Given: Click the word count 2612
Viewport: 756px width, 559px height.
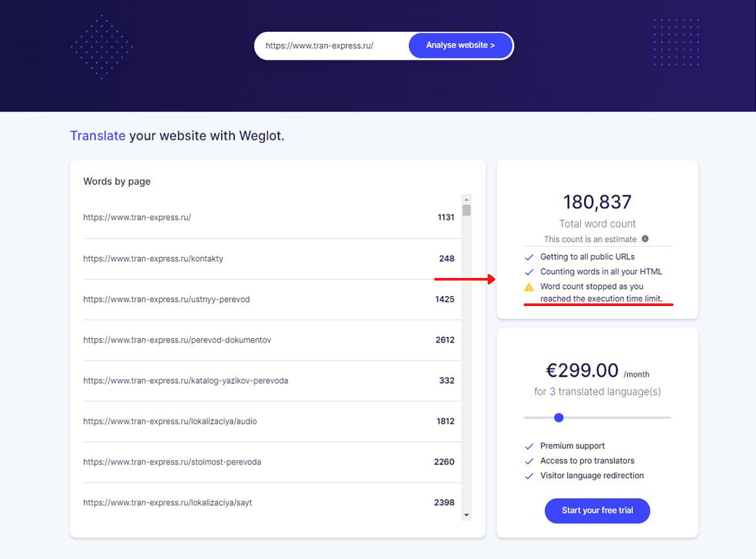Looking at the screenshot, I should click(x=445, y=340).
